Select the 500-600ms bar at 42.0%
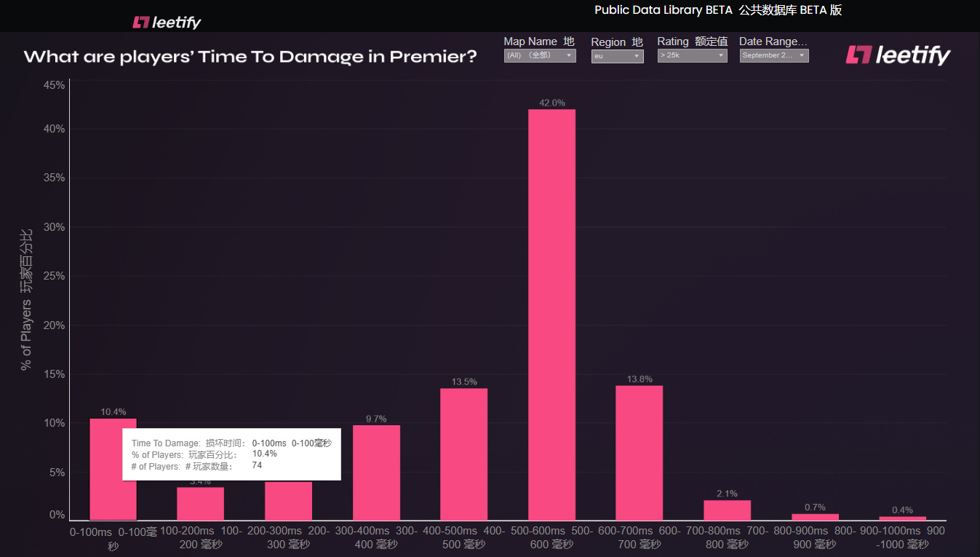Image resolution: width=980 pixels, height=557 pixels. pyautogui.click(x=551, y=315)
